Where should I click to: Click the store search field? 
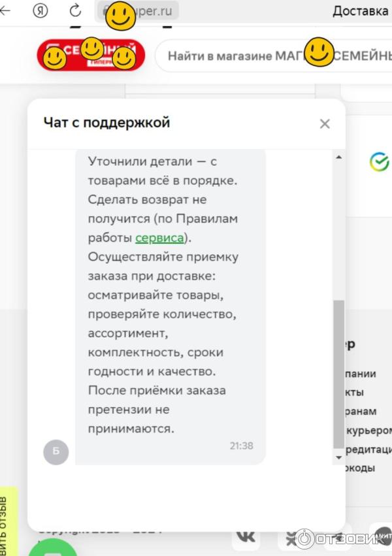point(274,56)
